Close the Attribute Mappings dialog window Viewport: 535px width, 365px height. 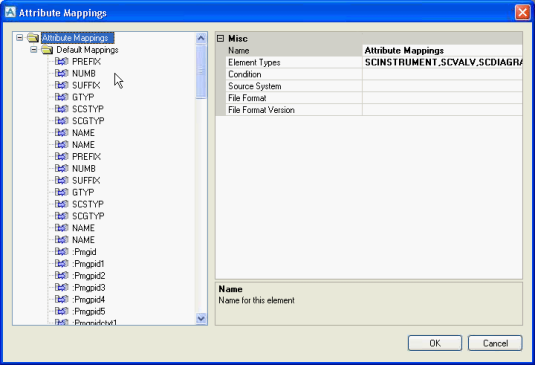[522, 13]
